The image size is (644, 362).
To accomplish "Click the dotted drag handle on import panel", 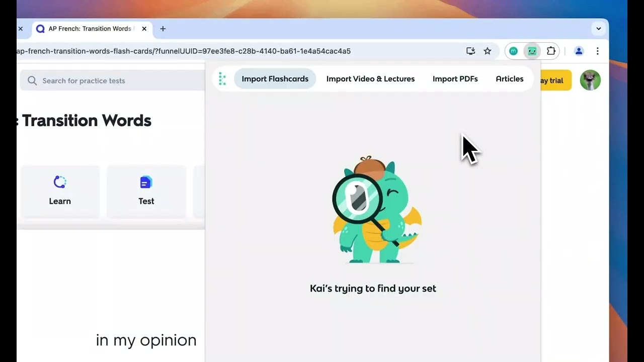I will (222, 79).
